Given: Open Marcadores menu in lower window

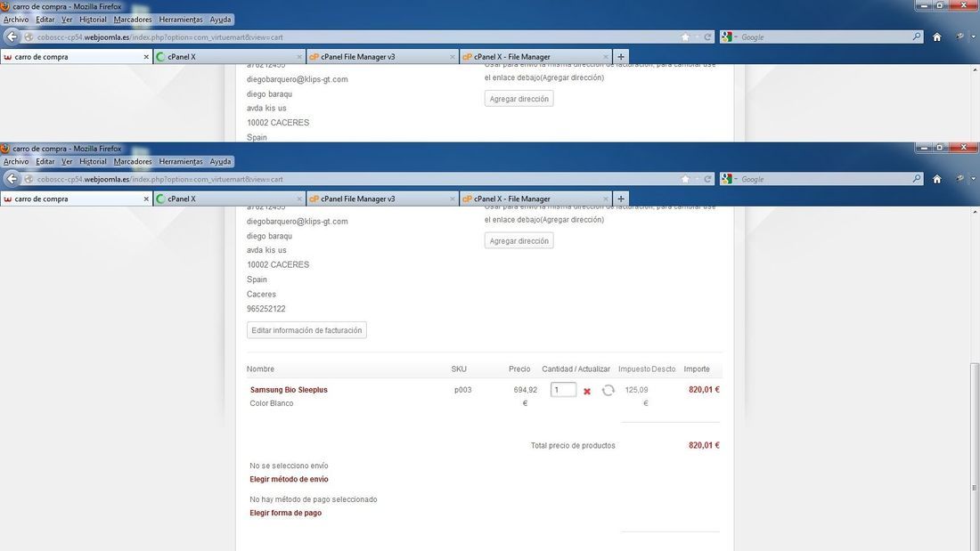Looking at the screenshot, I should [133, 161].
